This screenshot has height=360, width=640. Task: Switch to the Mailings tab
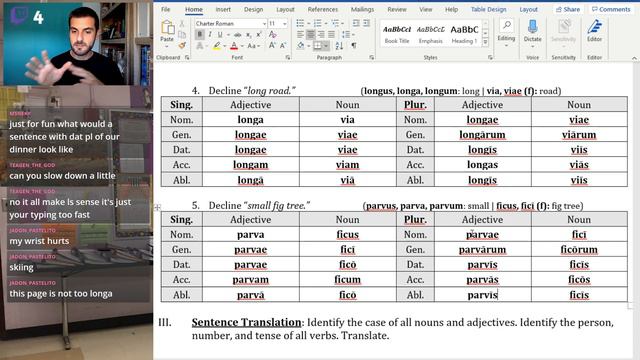pos(362,9)
